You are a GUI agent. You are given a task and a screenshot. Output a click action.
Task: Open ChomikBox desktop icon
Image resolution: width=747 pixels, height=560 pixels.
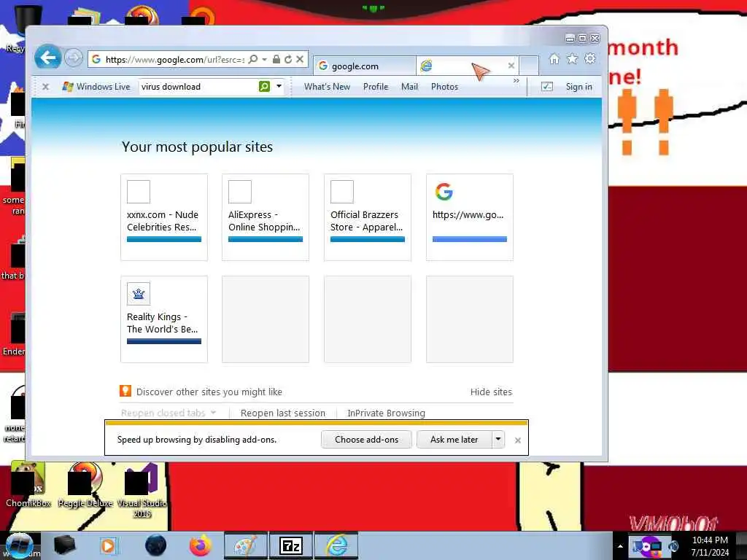(x=28, y=486)
